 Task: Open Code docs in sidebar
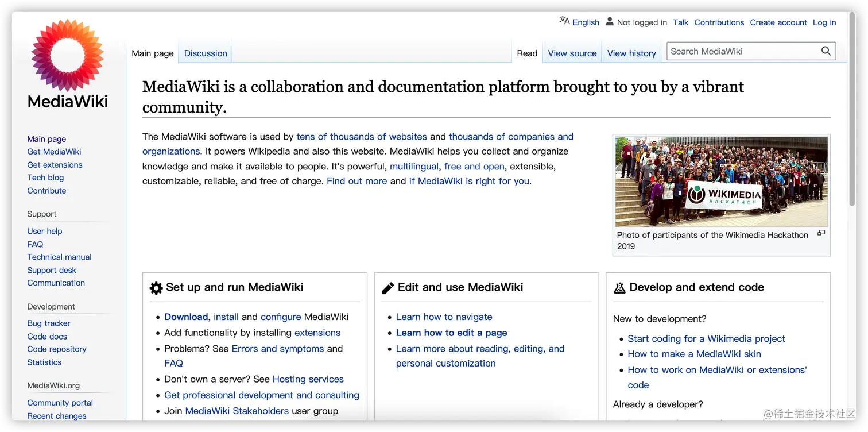point(47,337)
